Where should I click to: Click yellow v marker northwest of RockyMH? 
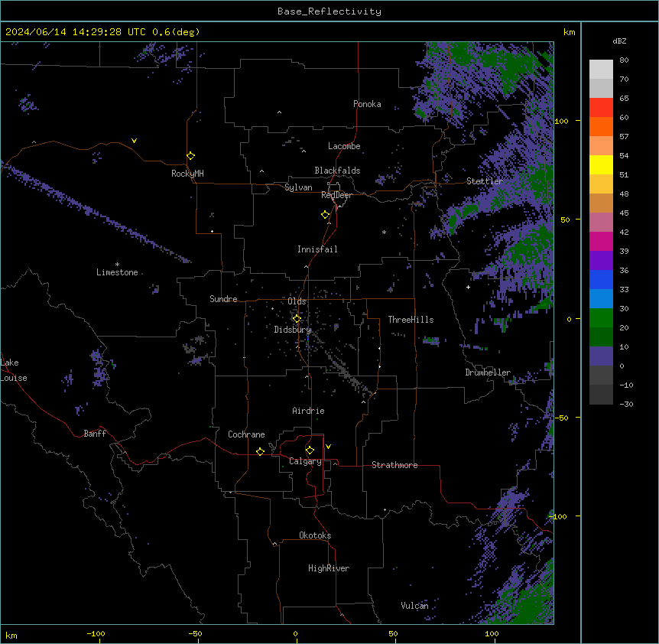click(x=134, y=141)
